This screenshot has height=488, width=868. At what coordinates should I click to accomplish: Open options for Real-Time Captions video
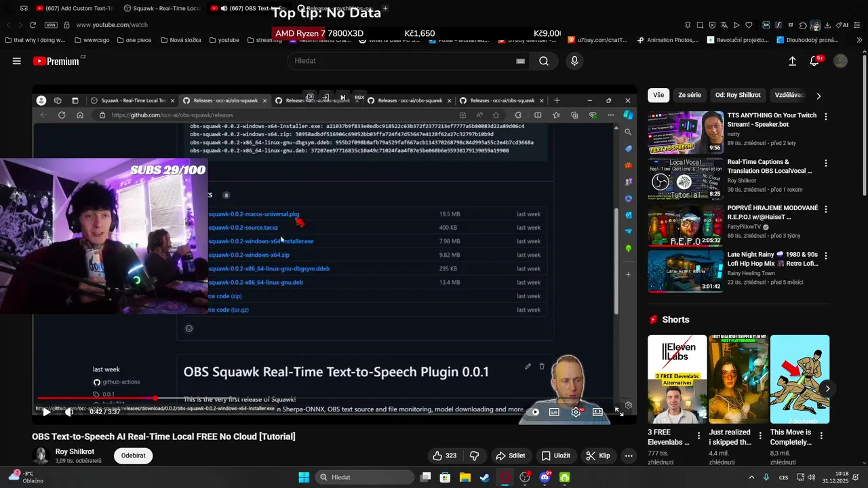[x=826, y=163]
